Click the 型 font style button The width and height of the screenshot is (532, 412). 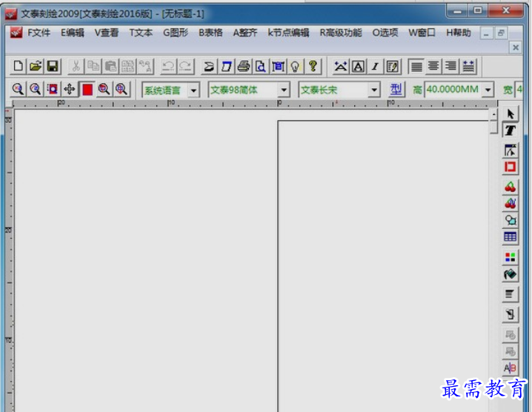pos(396,90)
